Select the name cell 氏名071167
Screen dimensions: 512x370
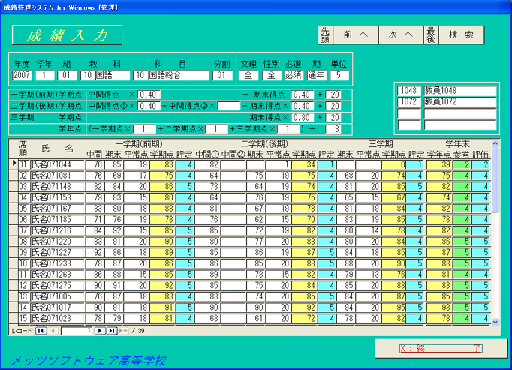57,208
